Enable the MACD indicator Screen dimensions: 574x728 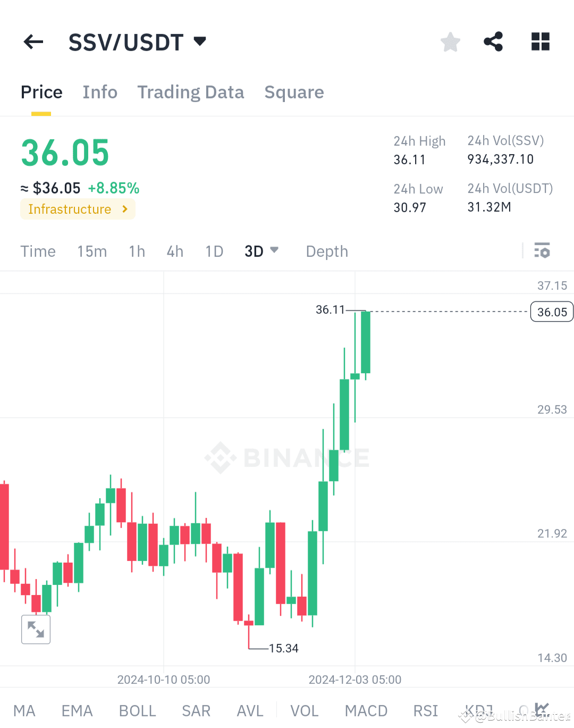366,710
